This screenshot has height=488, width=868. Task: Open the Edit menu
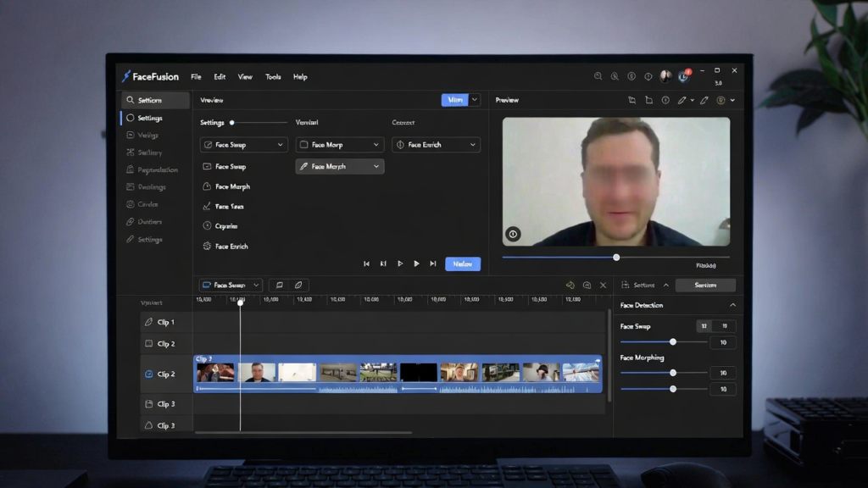(220, 77)
